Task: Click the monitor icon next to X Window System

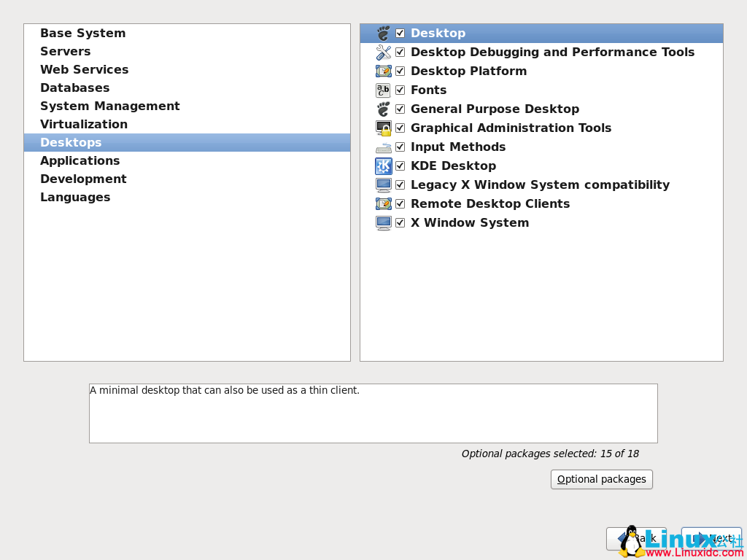Action: pyautogui.click(x=382, y=222)
